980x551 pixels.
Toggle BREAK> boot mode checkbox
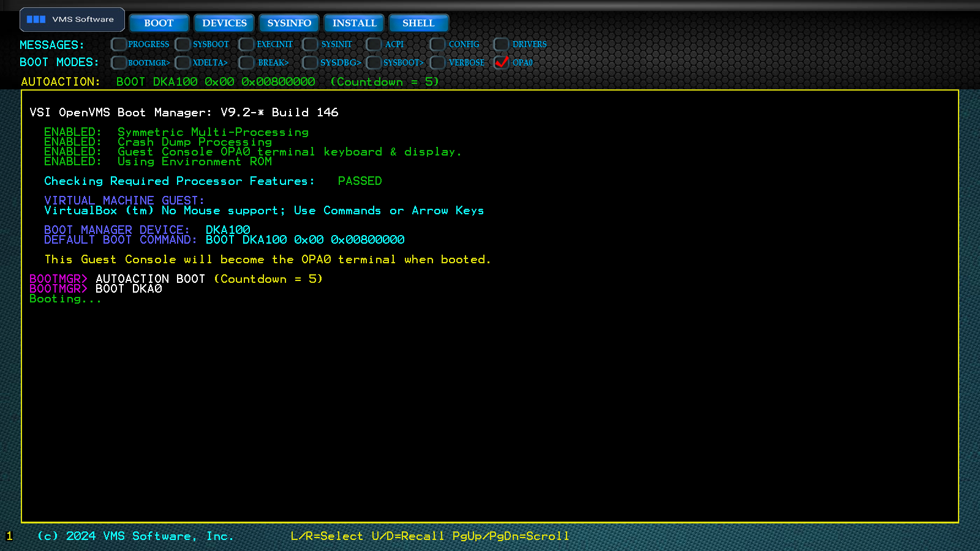pos(246,62)
